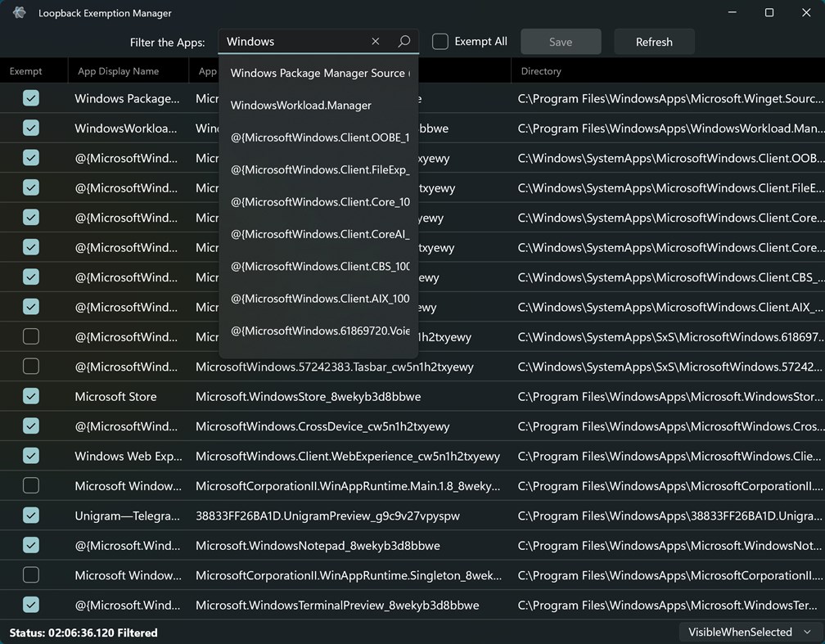Click MicrosoftWindows.CrossDevice_cw5n1h2txyewy cell
This screenshot has width=825, height=644.
pyautogui.click(x=322, y=426)
